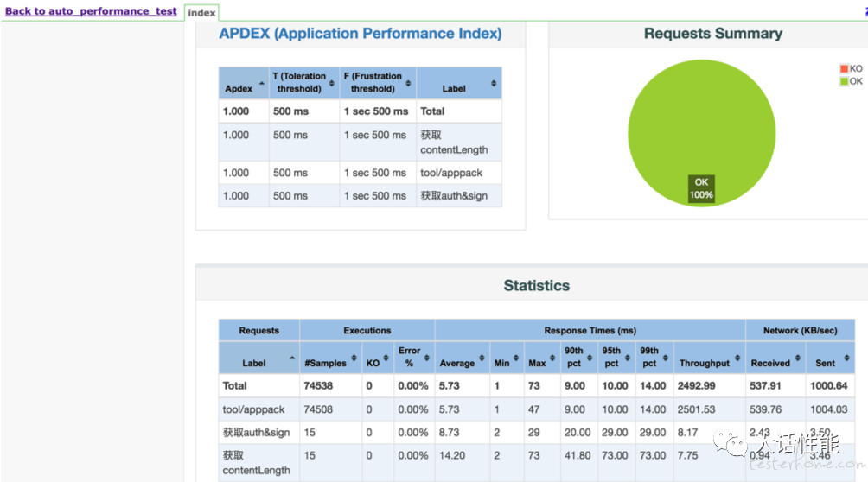Click the APDEX (Application Performance Index) heading
The height and width of the screenshot is (482, 868).
point(361,33)
